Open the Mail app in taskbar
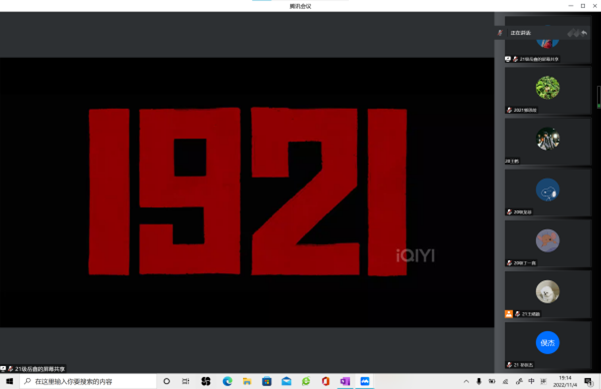This screenshot has height=389, width=601. click(286, 381)
